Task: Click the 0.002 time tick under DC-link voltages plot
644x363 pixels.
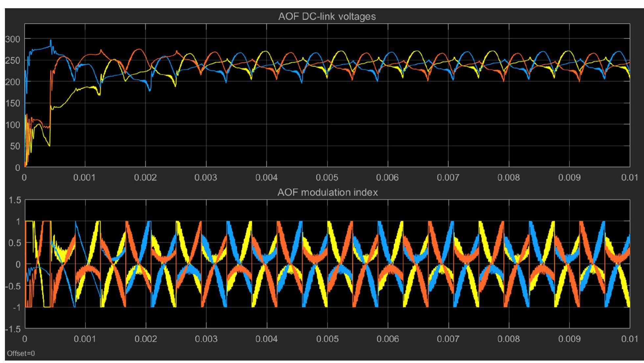Action: (145, 178)
